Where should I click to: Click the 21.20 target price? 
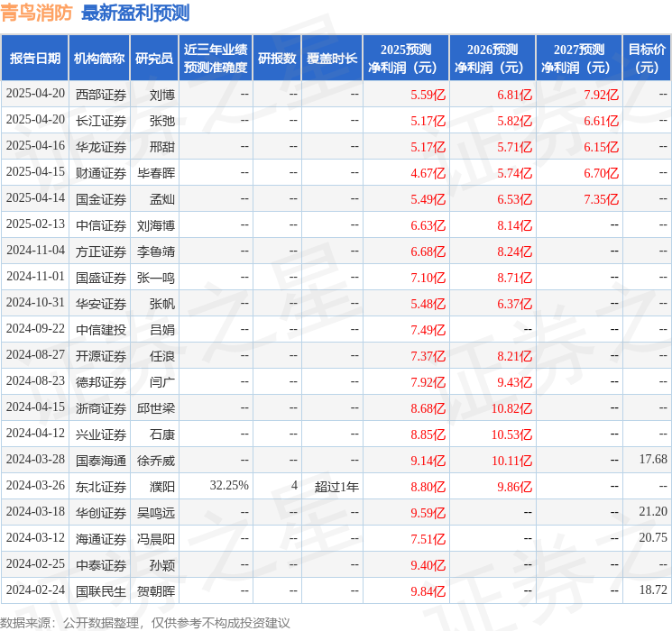[x=653, y=511]
